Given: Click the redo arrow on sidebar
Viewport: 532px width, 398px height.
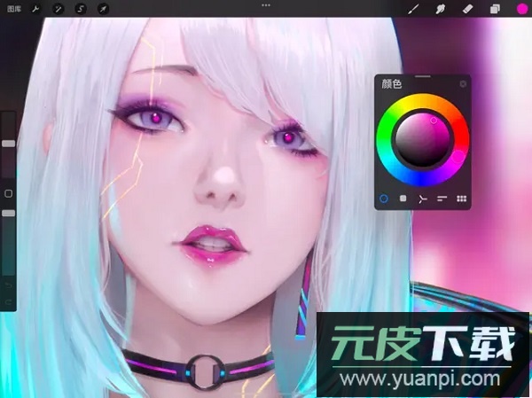Looking at the screenshot, I should pyautogui.click(x=9, y=301).
